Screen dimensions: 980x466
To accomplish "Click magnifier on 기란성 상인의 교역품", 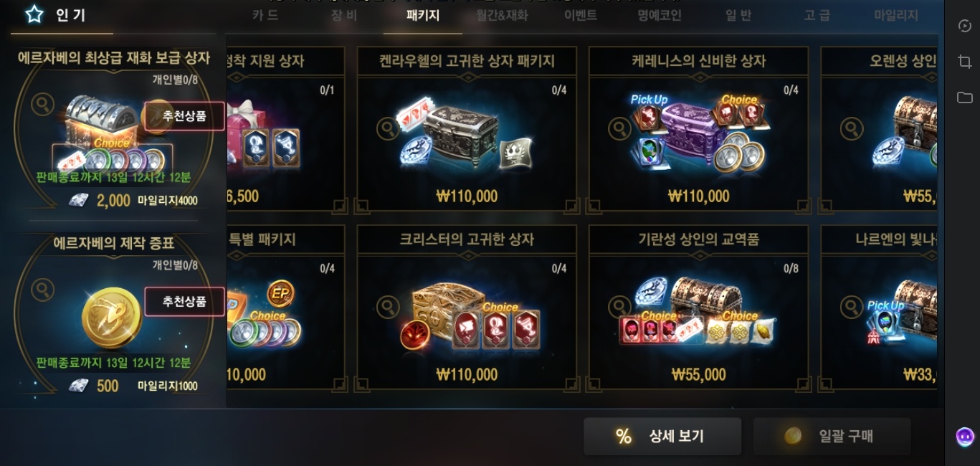I will click(619, 308).
